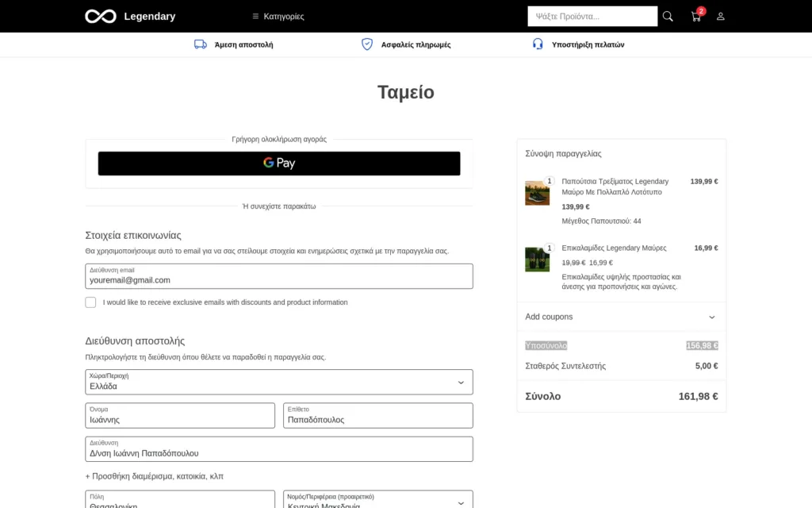Click the secure payments shield icon
This screenshot has height=508, width=812.
pos(367,44)
